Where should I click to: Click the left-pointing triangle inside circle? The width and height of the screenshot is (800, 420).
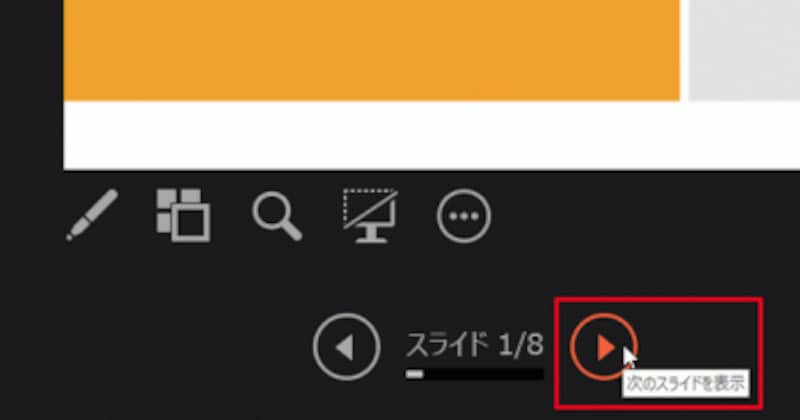(x=345, y=348)
